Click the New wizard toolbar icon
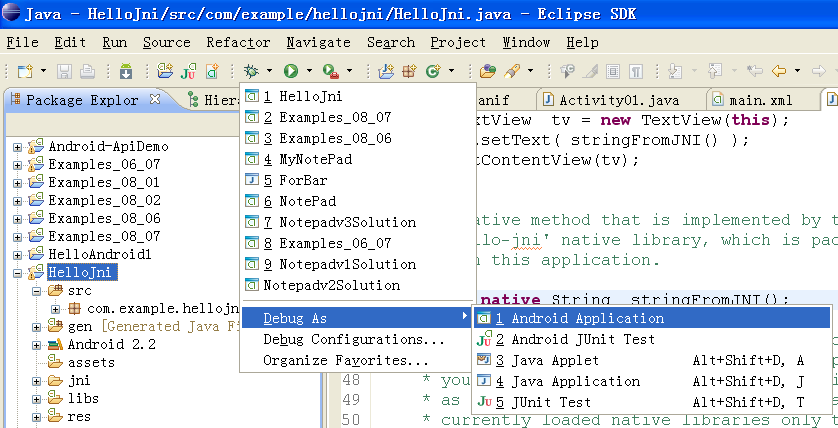This screenshot has height=428, width=838. (25, 71)
